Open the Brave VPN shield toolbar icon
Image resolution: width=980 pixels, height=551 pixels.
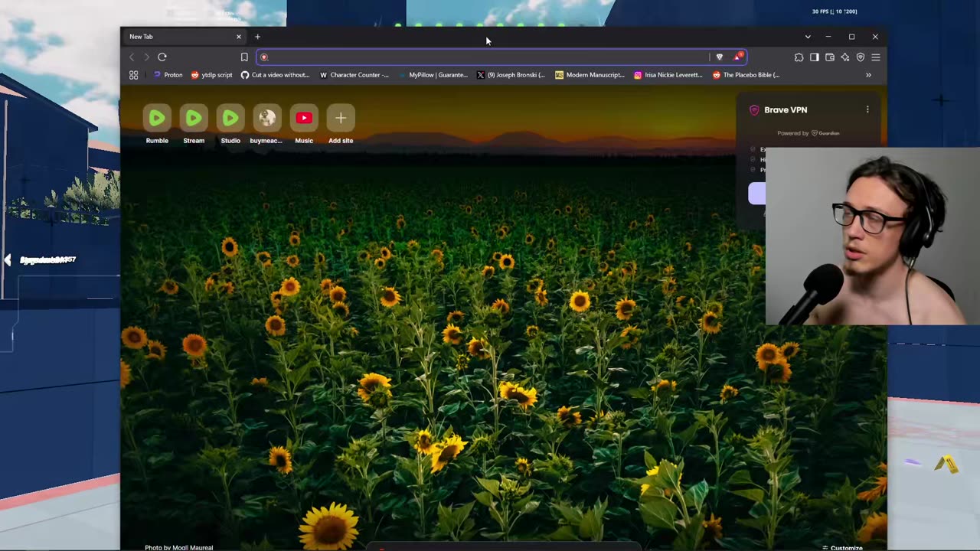pos(861,57)
